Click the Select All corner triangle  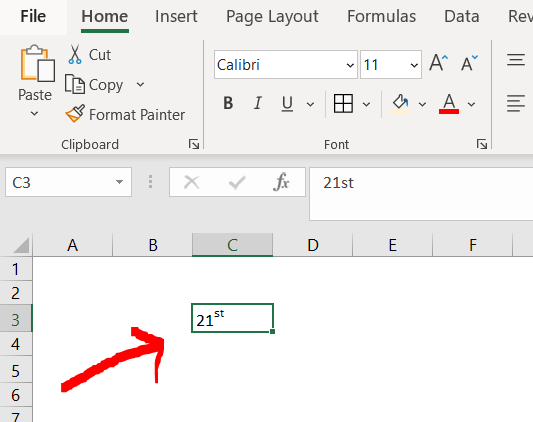pos(21,246)
